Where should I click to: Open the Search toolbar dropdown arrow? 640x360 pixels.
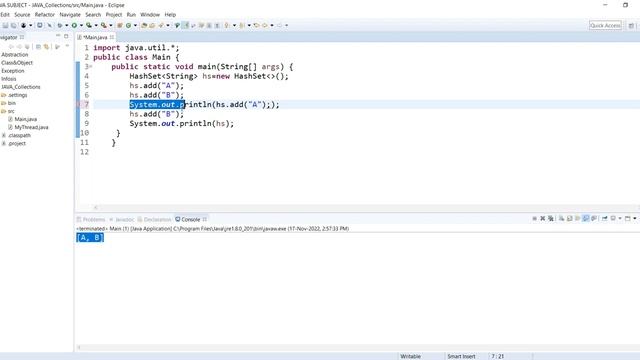pyautogui.click(x=167, y=25)
